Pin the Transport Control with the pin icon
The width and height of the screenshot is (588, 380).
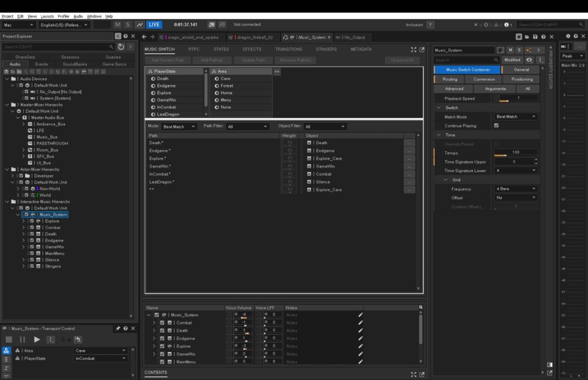[x=118, y=328]
